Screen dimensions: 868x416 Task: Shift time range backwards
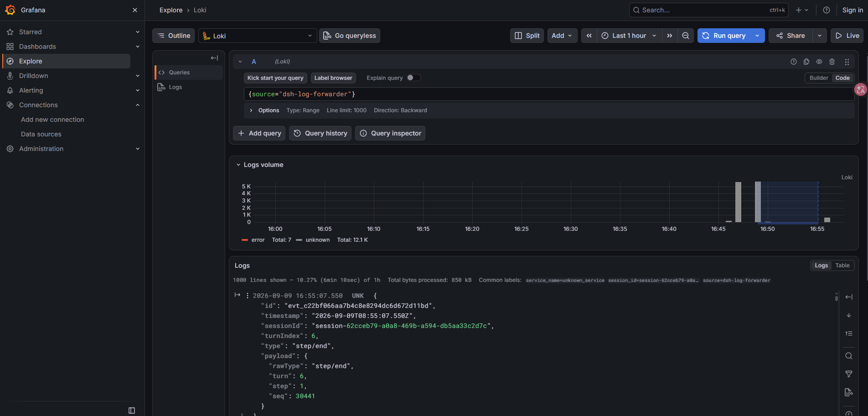(589, 36)
